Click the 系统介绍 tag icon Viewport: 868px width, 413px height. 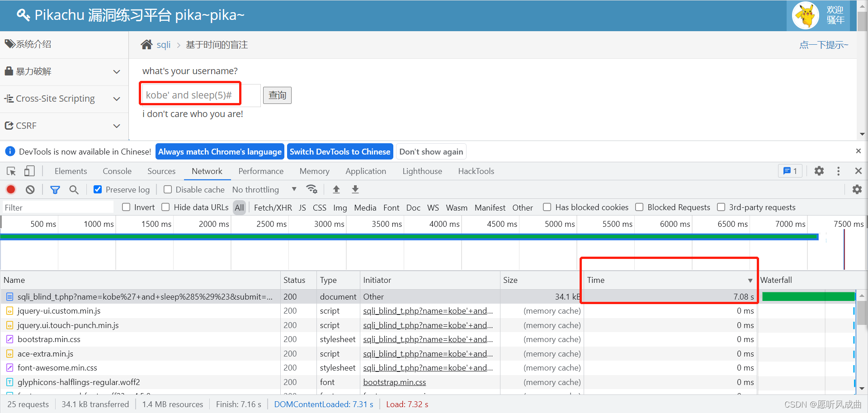coord(10,44)
